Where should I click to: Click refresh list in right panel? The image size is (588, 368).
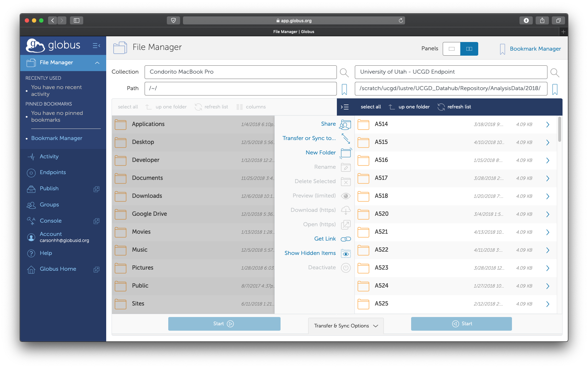(454, 107)
